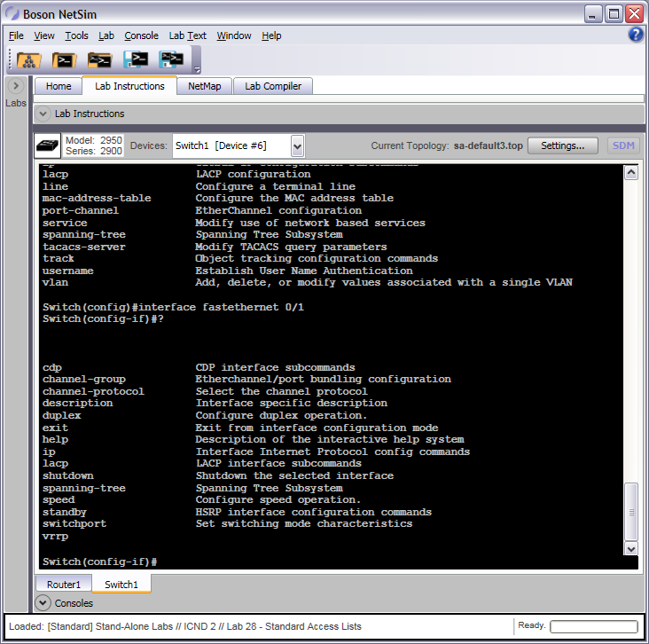Viewport: 649px width, 644px height.
Task: Click the Ready status progress bar
Action: coord(593,626)
